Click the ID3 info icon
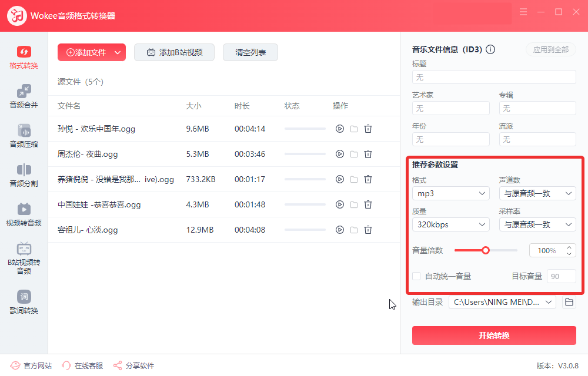This screenshot has height=376, width=588. (x=490, y=49)
